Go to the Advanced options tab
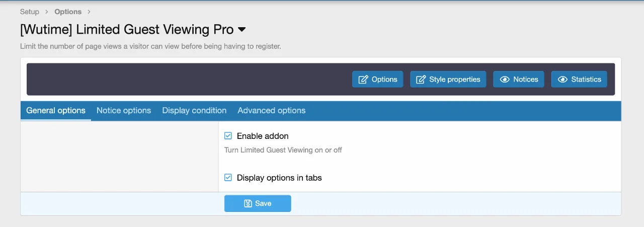Viewport: 644px width, 227px height. click(271, 111)
